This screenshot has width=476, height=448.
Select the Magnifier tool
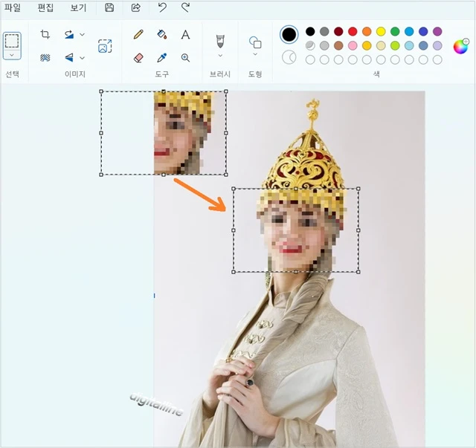click(x=185, y=58)
